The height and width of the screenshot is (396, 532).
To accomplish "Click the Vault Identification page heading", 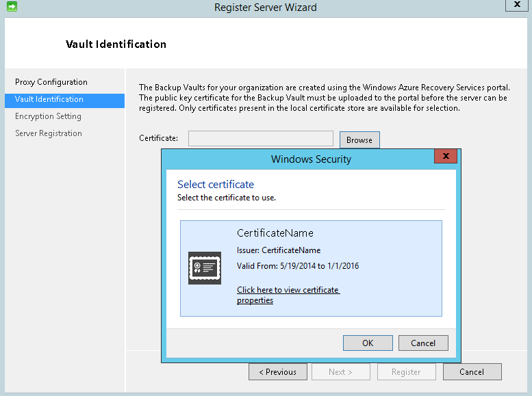I will 116,44.
